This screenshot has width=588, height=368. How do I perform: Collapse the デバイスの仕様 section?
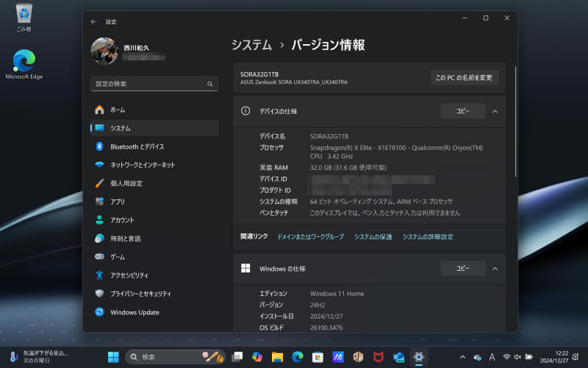495,112
